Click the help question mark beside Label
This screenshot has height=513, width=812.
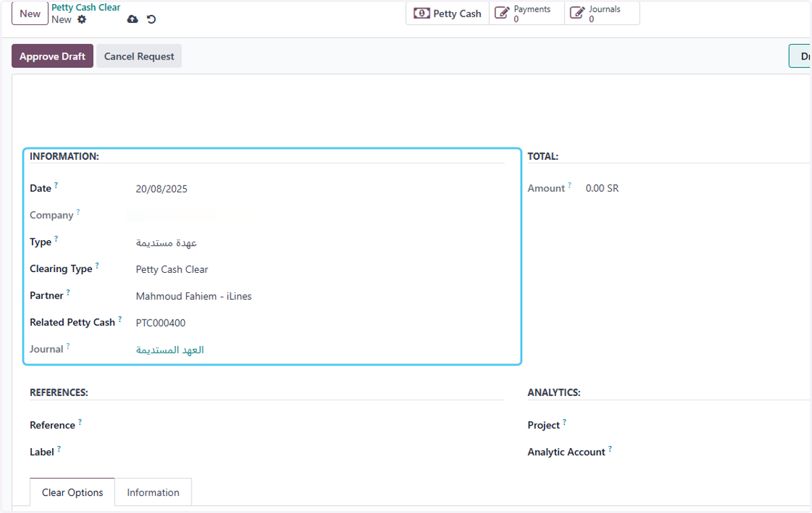tap(59, 448)
